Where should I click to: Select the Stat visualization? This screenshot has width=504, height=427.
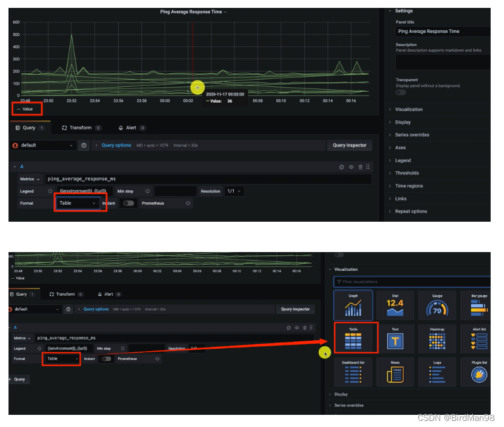click(x=395, y=305)
